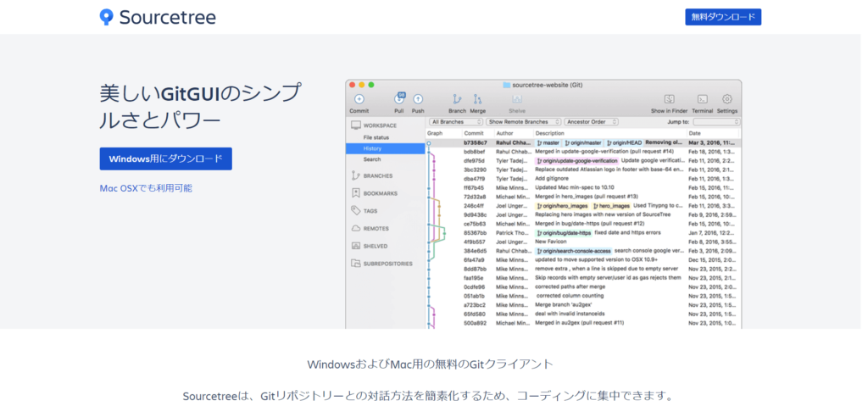
Task: Click the Pull toolbar icon
Action: (399, 99)
